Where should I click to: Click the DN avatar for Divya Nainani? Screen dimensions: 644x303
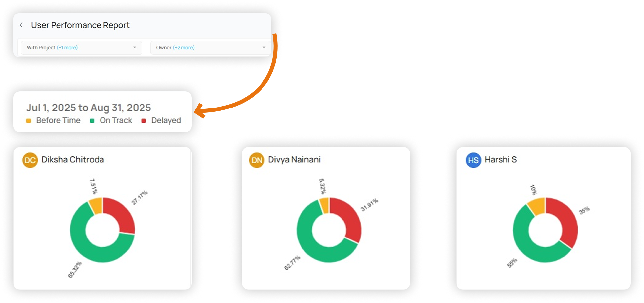257,160
